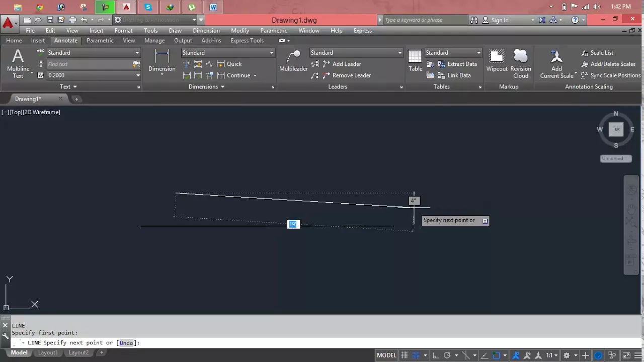
Task: Click the Collect Multileaders icon
Action: 315,75
